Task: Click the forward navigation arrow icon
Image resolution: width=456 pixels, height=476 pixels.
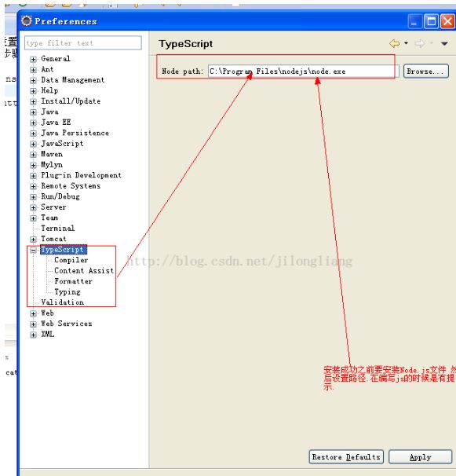Action: pos(420,43)
